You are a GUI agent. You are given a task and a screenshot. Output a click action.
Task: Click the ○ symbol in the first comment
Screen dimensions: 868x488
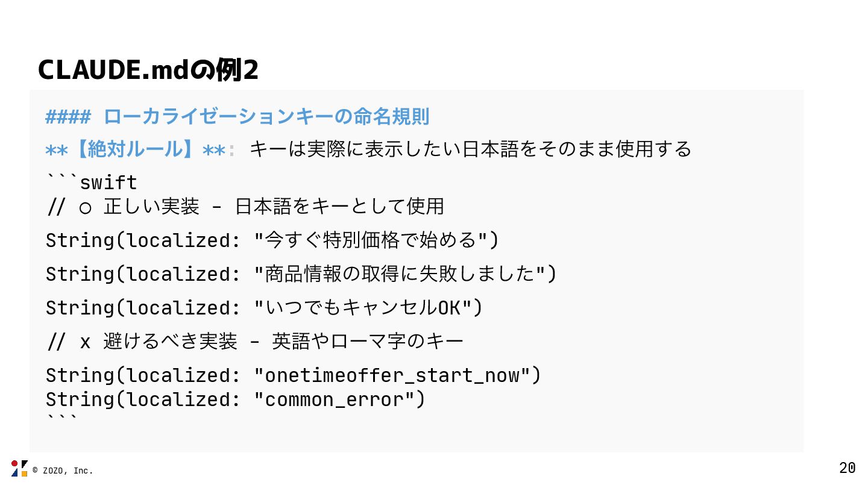pos(86,207)
